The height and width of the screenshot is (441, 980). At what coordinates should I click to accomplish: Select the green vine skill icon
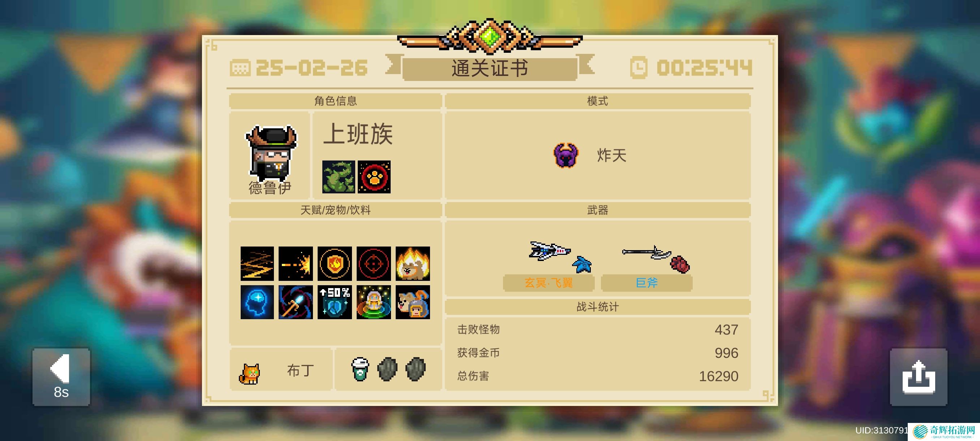(x=339, y=176)
